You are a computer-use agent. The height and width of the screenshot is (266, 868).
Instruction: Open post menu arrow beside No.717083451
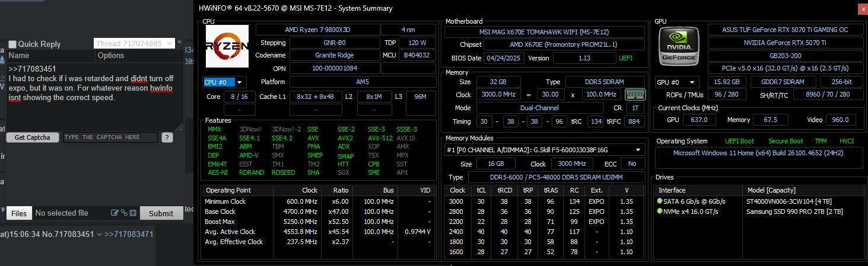click(x=99, y=234)
